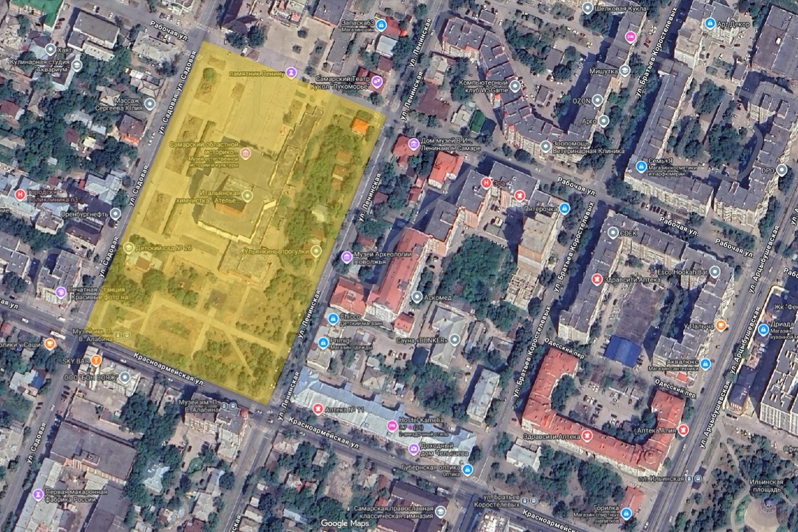Click the Первая макаронная фабрика России label
798x532 pixels.
76,495
